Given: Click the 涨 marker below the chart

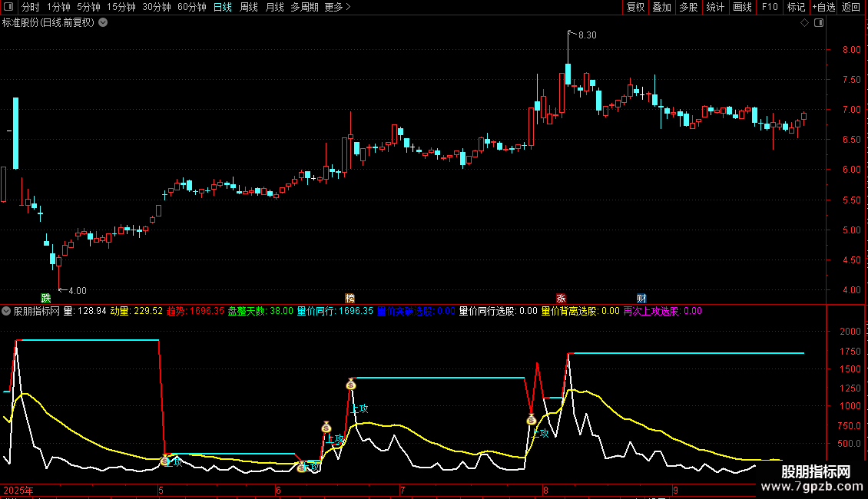Looking at the screenshot, I should [561, 298].
